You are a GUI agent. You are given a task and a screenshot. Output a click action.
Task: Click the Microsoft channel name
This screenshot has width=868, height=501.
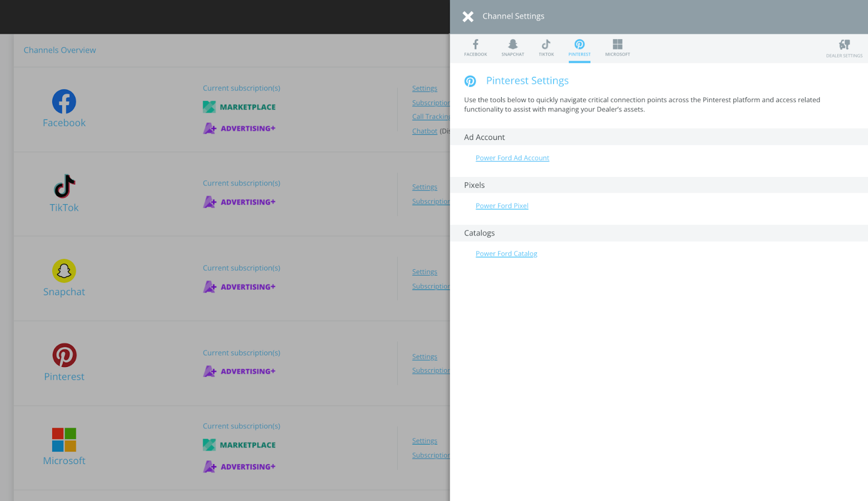pos(64,461)
